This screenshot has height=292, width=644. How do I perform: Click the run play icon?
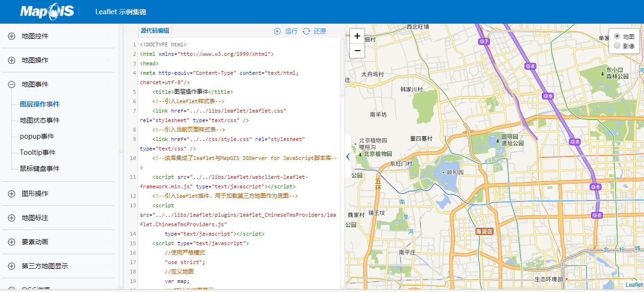click(x=277, y=31)
